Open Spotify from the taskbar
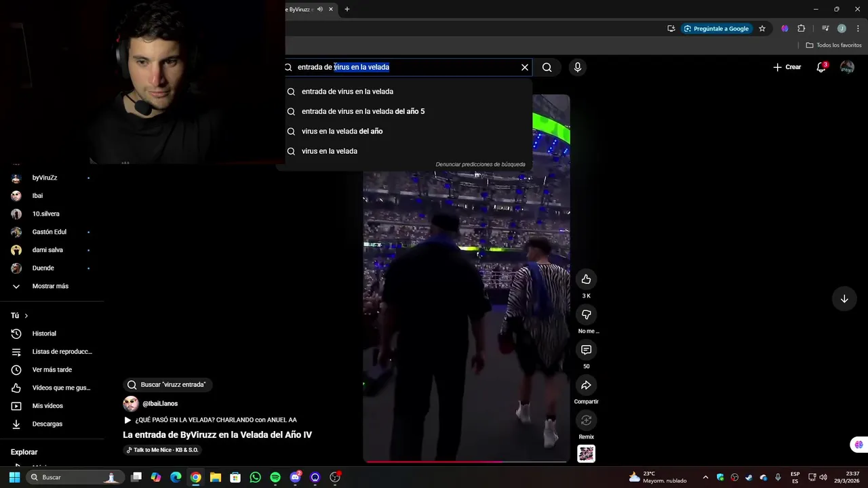 275,477
